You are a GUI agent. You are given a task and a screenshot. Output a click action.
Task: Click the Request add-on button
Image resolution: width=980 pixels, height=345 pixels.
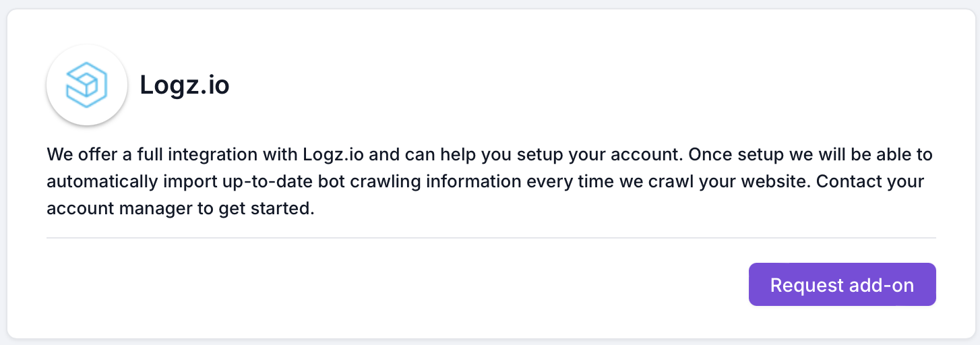842,284
